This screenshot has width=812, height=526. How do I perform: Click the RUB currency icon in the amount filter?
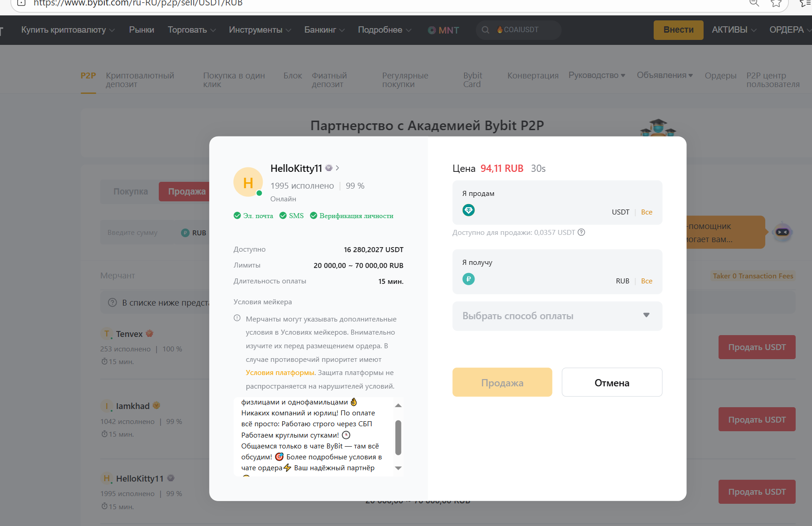coord(185,233)
